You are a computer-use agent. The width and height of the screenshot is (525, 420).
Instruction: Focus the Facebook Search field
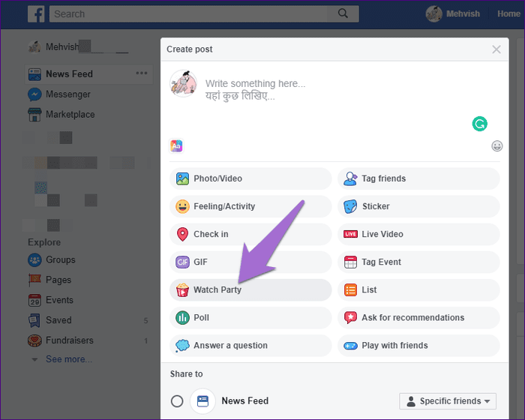188,13
